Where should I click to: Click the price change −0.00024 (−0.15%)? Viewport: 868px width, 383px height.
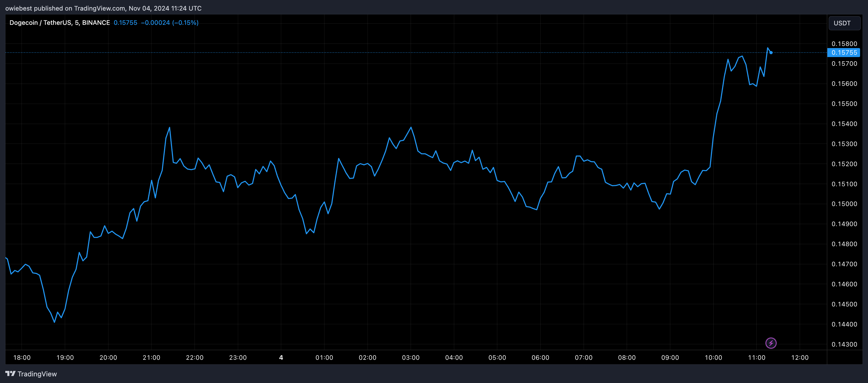(170, 22)
